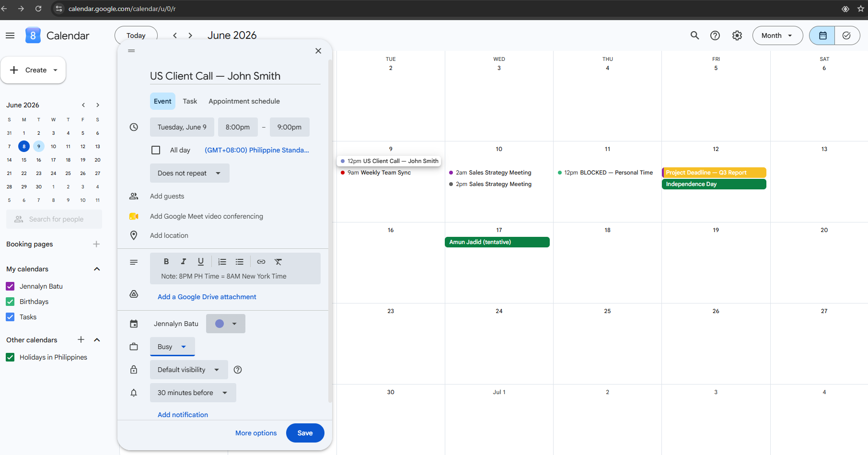The width and height of the screenshot is (868, 455).
Task: Open the settings gear menu
Action: [737, 35]
